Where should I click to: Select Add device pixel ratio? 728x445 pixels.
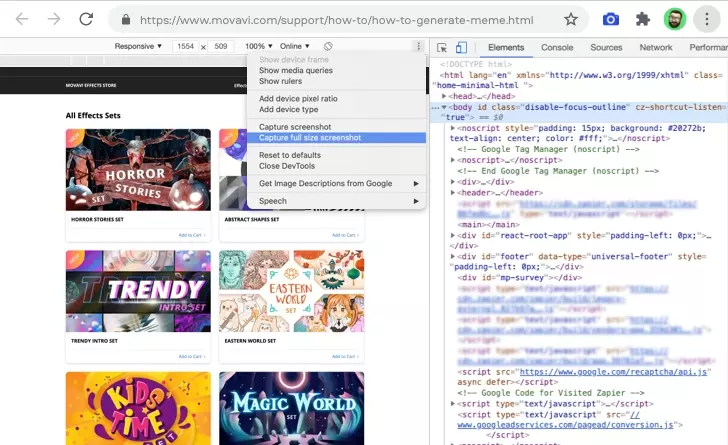(336, 98)
